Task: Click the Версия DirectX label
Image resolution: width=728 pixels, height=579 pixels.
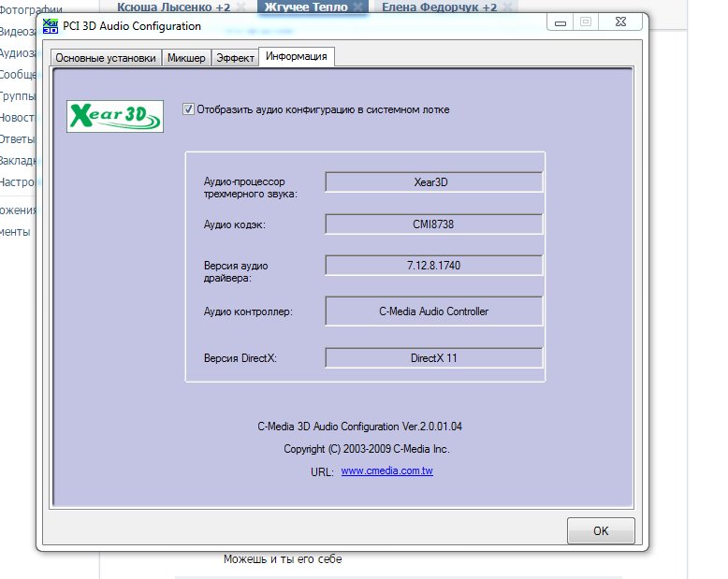Action: [x=240, y=358]
